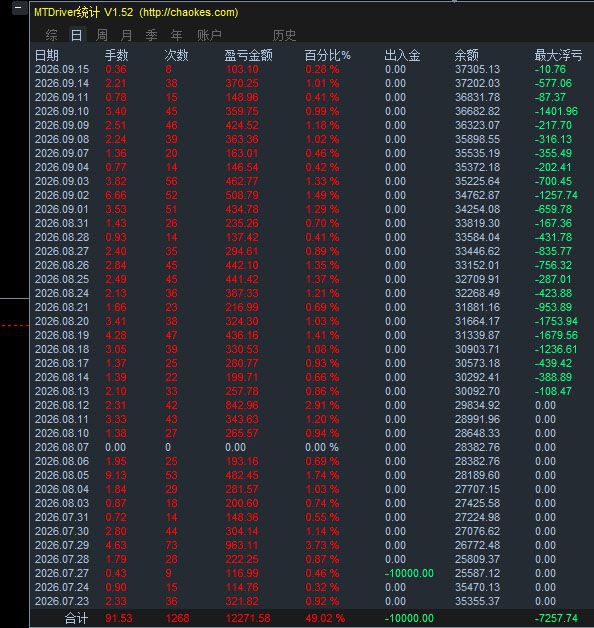
Task: Click max drawdown -431.78
Action: (553, 238)
